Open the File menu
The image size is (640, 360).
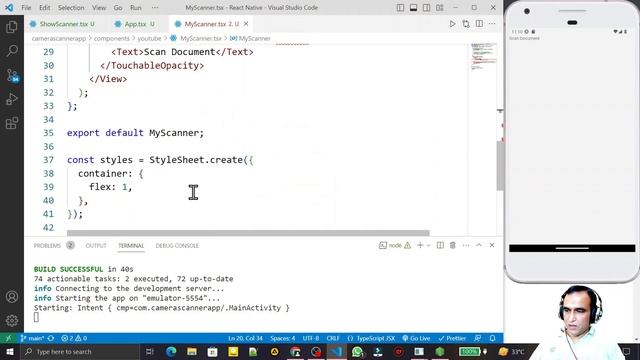26,8
